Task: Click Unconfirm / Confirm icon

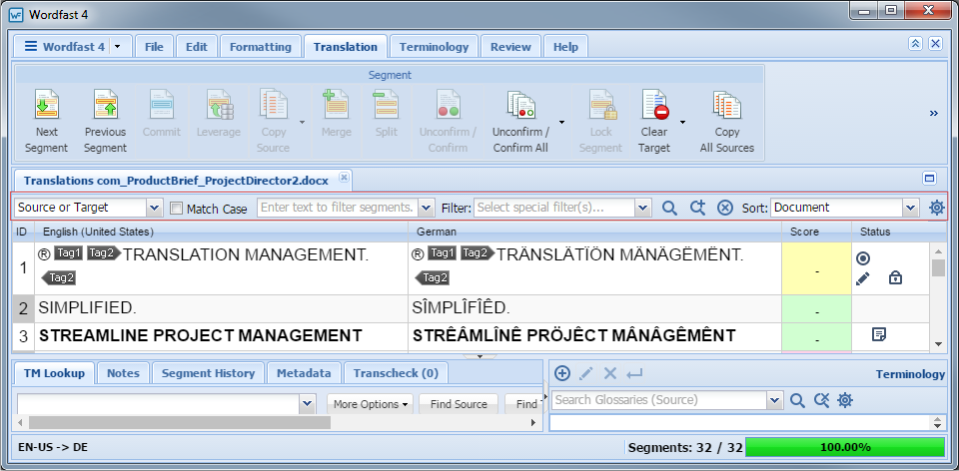Action: [x=448, y=104]
